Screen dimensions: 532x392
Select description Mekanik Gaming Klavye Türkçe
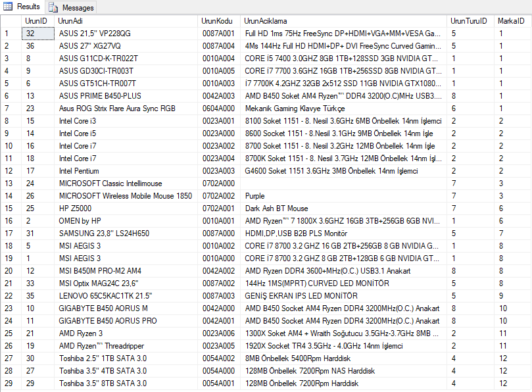(x=343, y=109)
